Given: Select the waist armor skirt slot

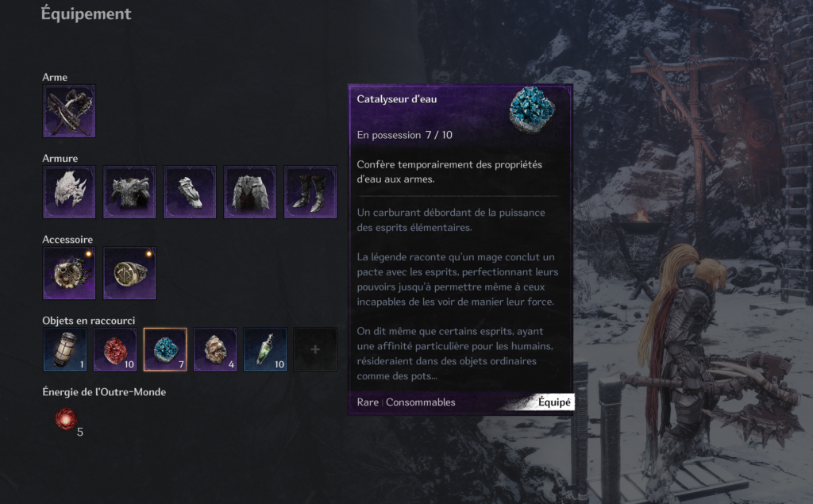Looking at the screenshot, I should (x=250, y=192).
